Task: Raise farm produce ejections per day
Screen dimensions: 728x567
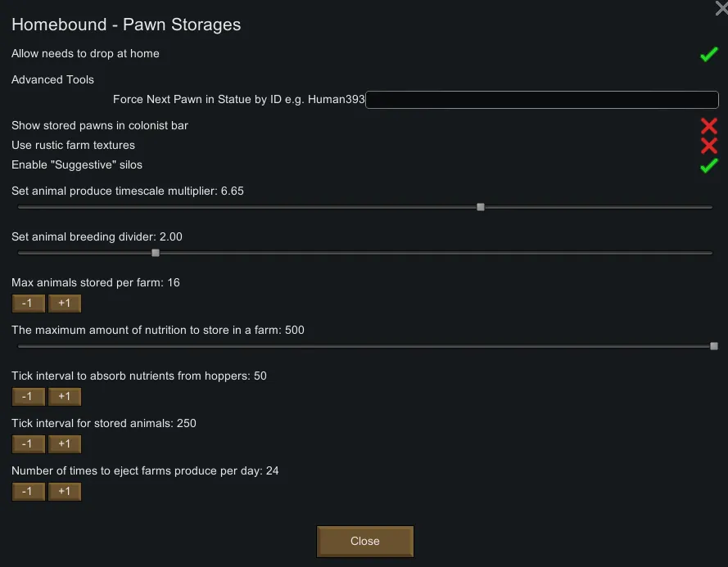Action: coord(65,492)
